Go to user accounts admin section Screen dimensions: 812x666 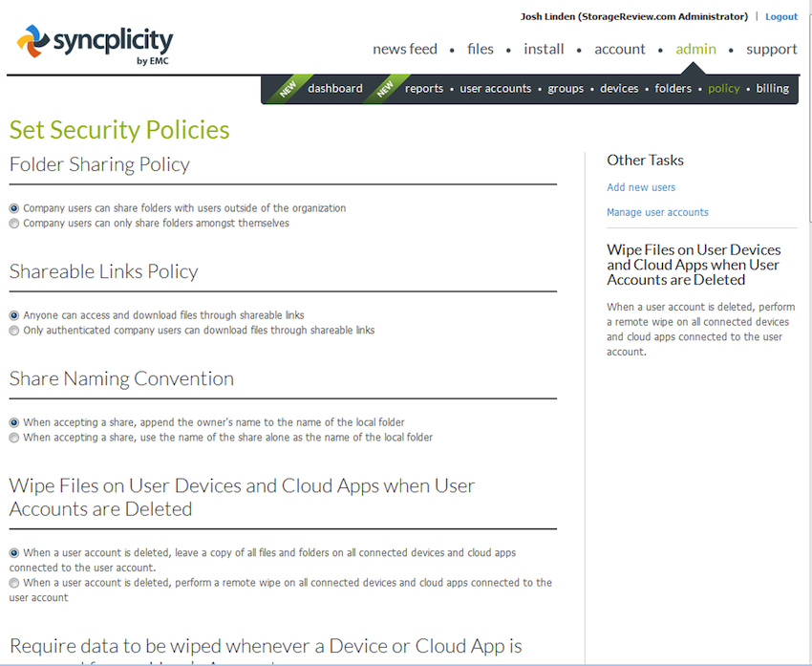[x=495, y=89]
